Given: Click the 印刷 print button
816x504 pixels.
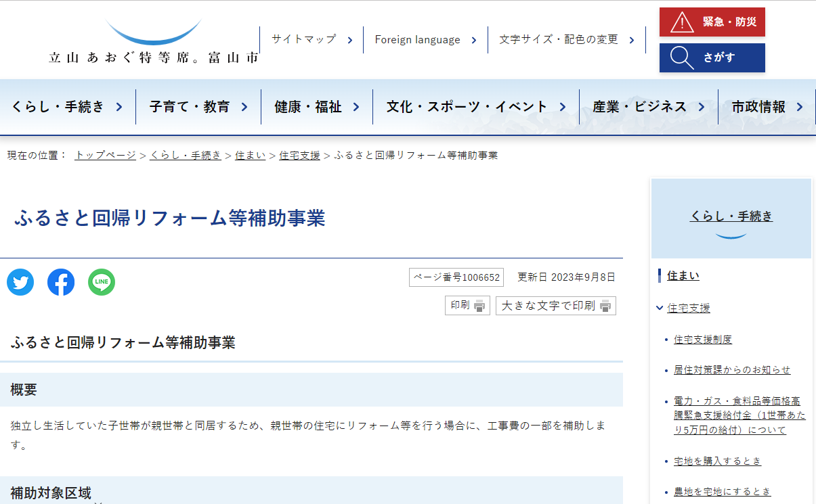Looking at the screenshot, I should (x=467, y=306).
